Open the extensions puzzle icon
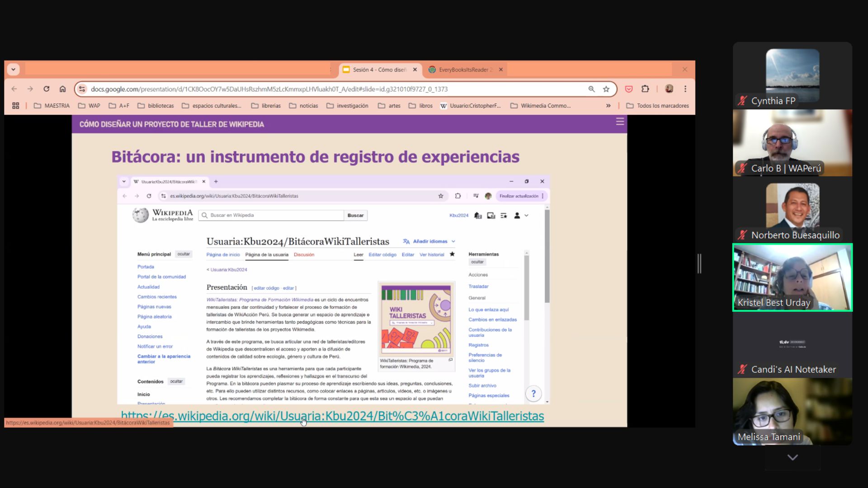868x488 pixels. coord(645,89)
